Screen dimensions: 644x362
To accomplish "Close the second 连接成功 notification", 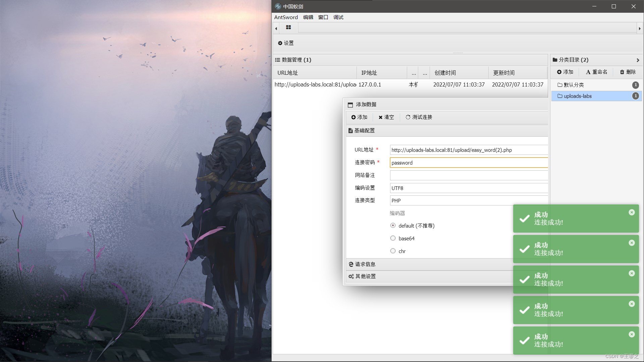I will point(632,243).
